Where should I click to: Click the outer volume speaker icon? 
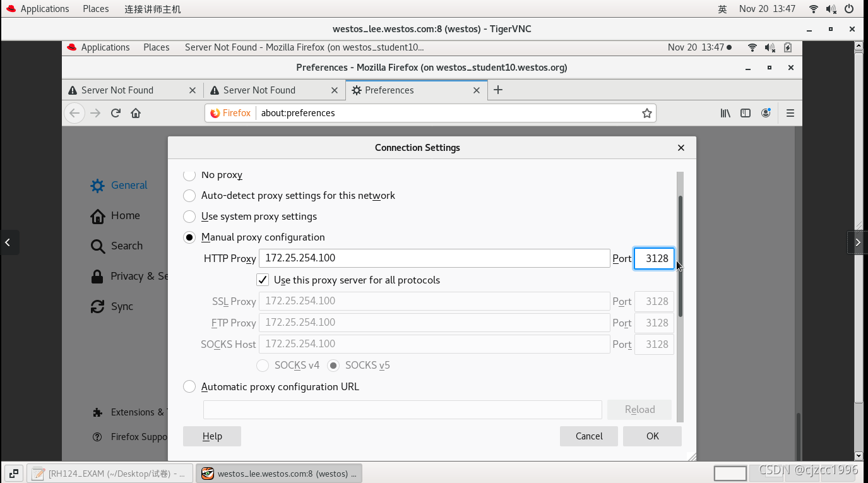click(831, 9)
